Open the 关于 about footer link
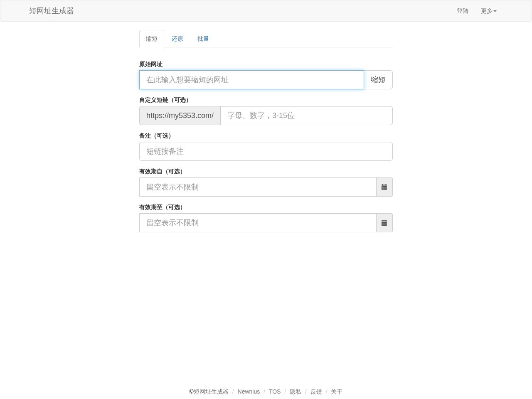 [337, 392]
